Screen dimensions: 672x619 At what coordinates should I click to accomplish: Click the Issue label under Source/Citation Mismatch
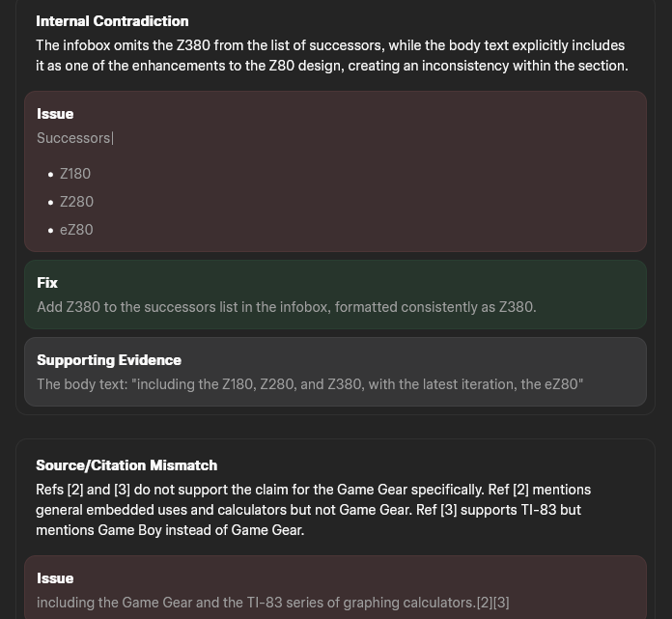point(55,578)
